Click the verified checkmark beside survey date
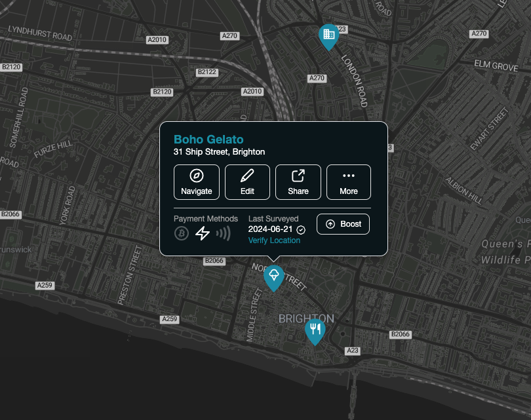531x420 pixels. tap(301, 230)
